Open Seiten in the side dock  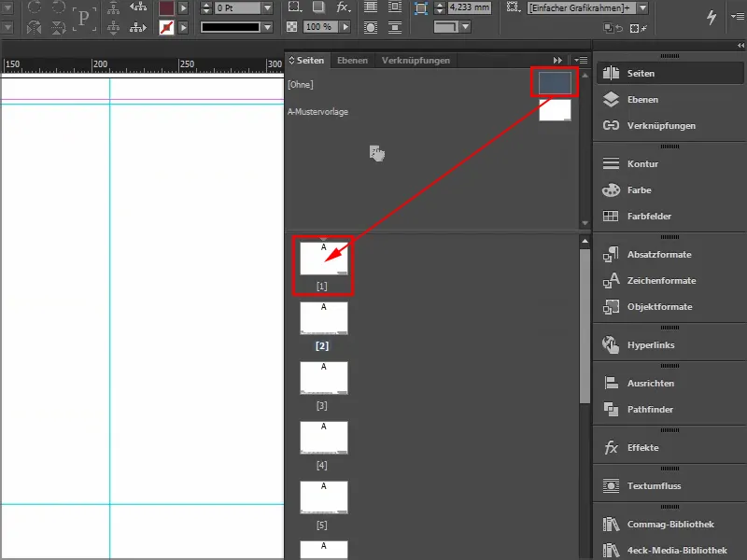click(x=669, y=74)
